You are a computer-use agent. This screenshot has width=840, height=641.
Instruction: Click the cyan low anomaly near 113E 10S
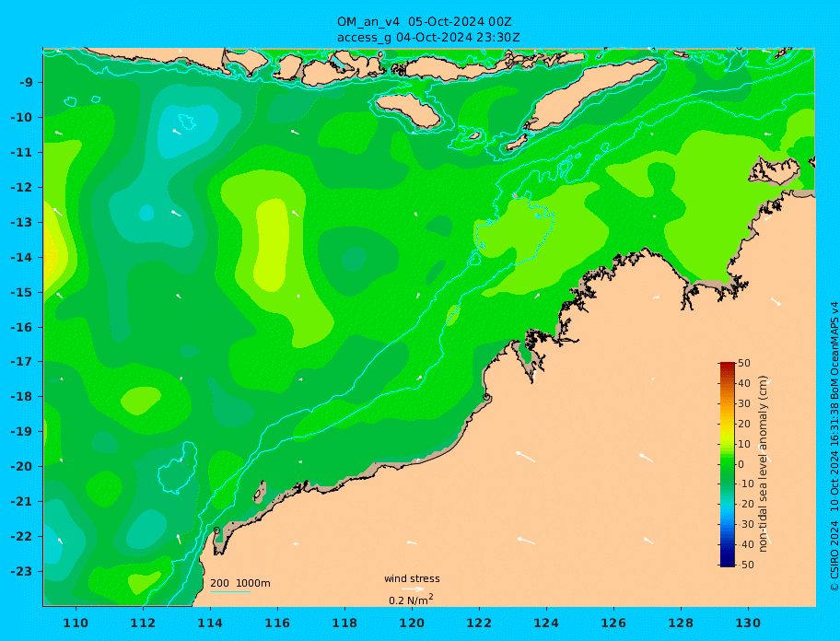[188, 130]
